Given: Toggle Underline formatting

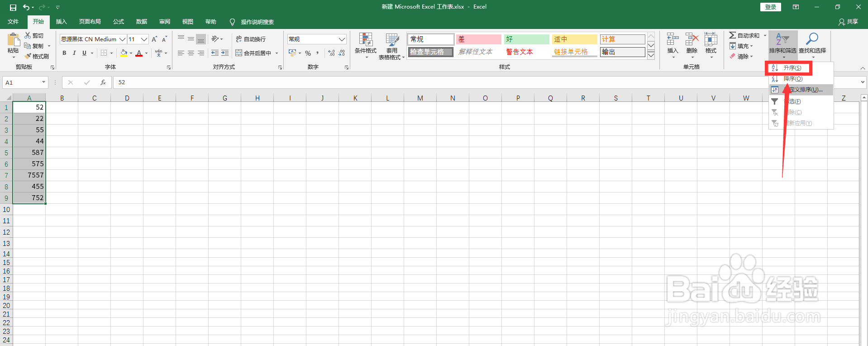Looking at the screenshot, I should coord(84,53).
